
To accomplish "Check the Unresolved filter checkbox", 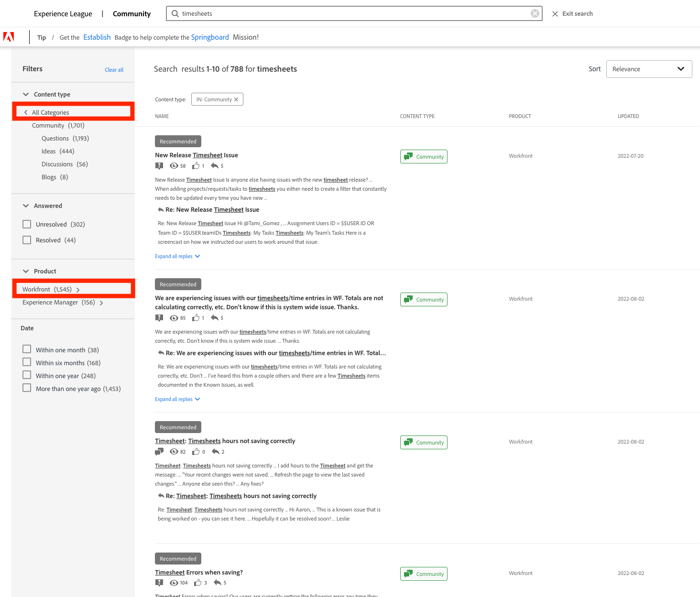I will pyautogui.click(x=26, y=224).
